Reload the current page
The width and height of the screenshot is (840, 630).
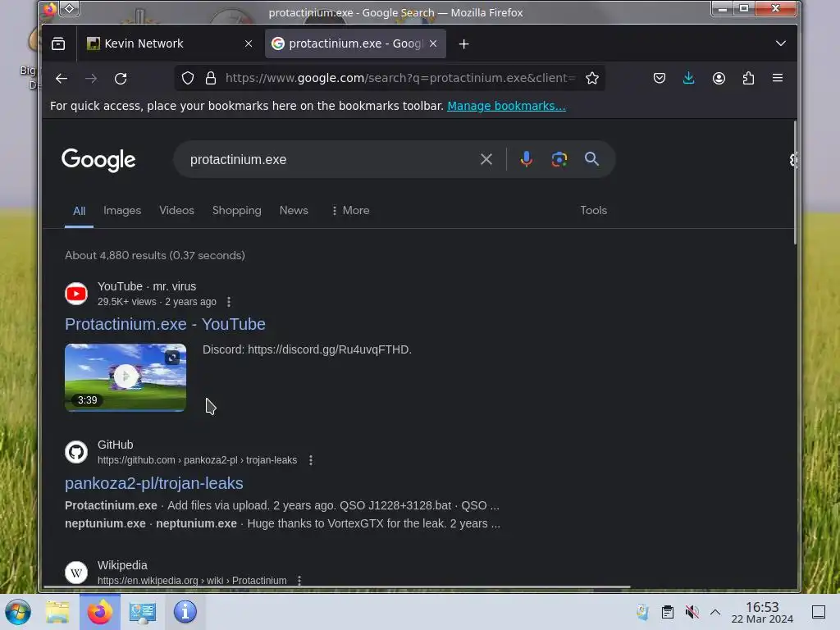click(x=121, y=78)
